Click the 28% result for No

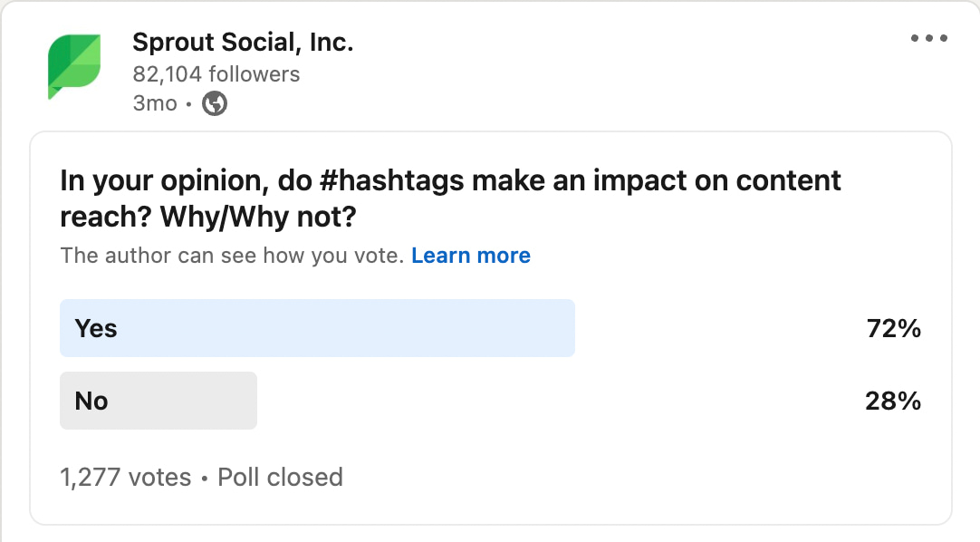[x=895, y=400]
